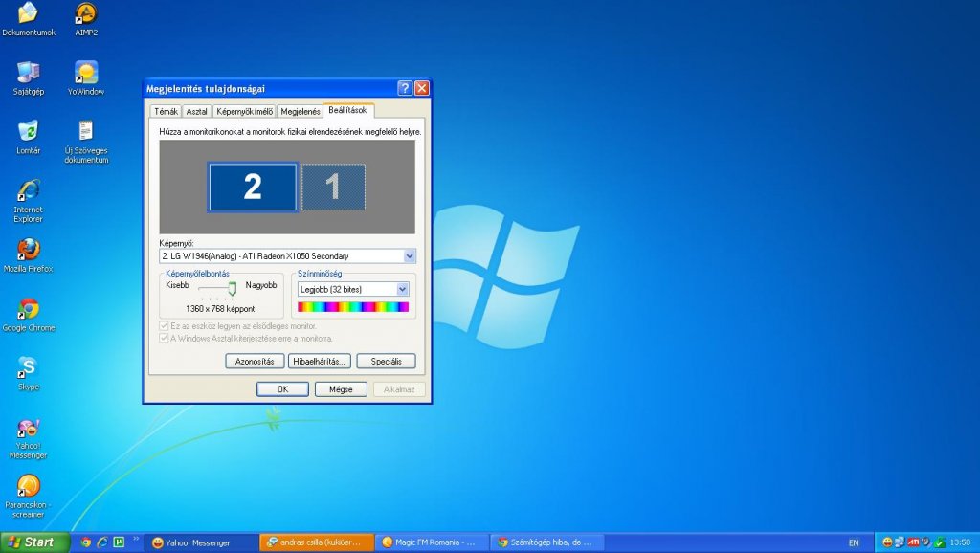980x553 pixels.
Task: Click the Internet Explorer quick launch icon
Action: [x=101, y=542]
